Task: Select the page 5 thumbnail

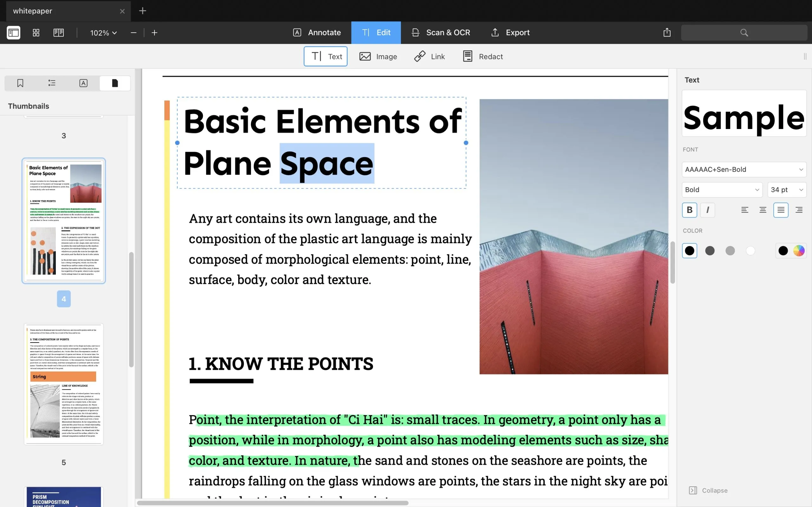Action: tap(64, 384)
